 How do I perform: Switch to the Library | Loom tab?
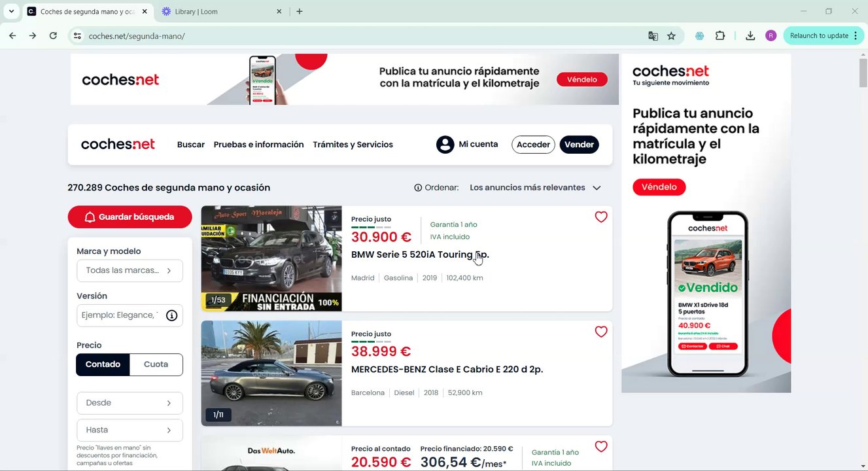(222, 11)
